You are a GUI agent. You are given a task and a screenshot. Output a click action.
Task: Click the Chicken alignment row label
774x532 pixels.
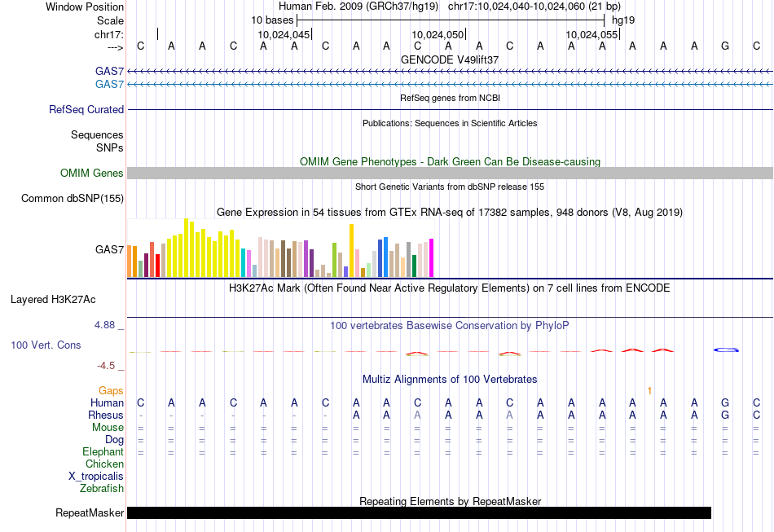coord(104,464)
